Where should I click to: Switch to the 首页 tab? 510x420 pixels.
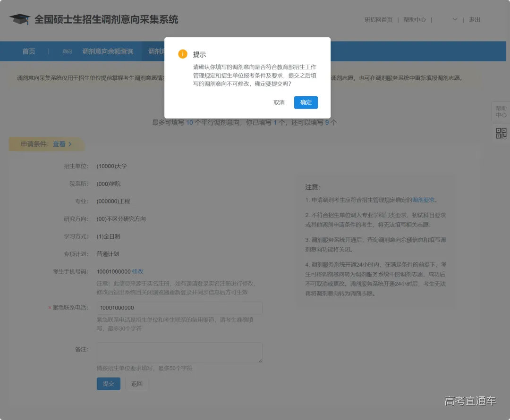[28, 51]
